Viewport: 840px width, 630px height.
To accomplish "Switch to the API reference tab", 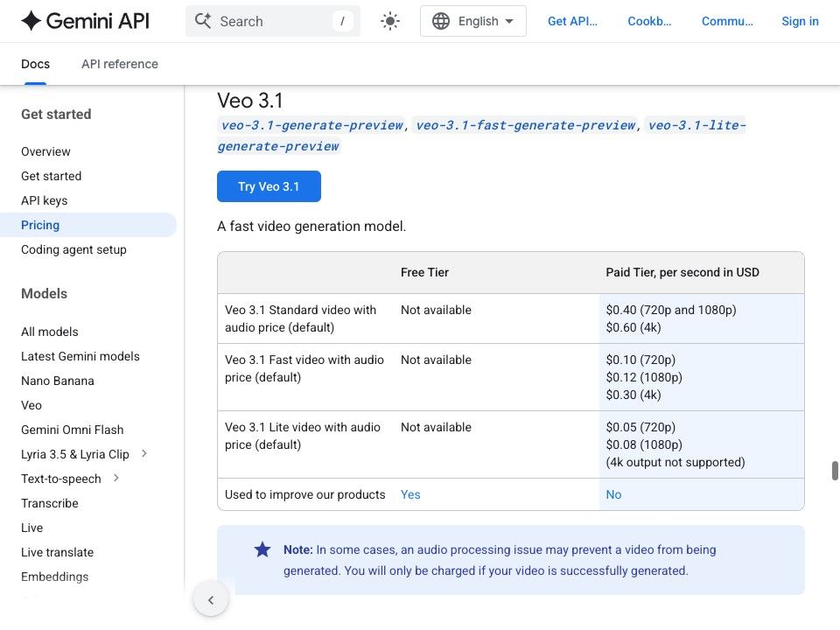I will 120,64.
